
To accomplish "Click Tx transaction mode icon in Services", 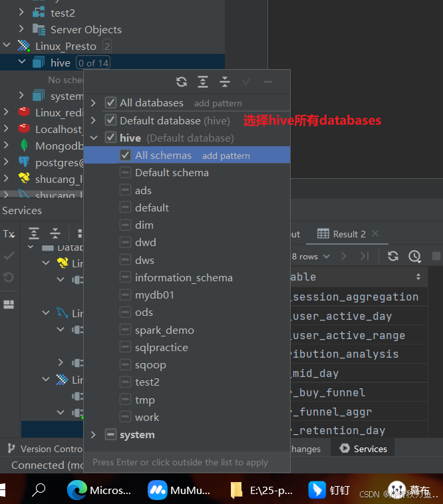I will [9, 233].
